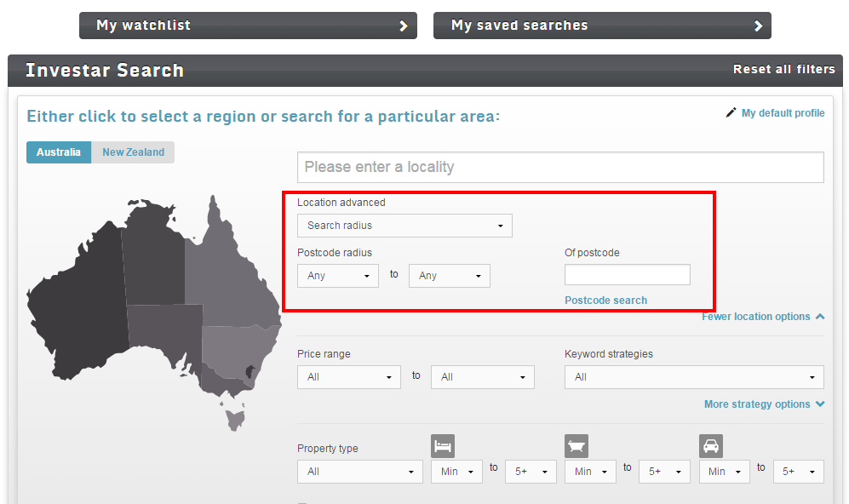Pick the Northern Territory map region

pos(153,255)
